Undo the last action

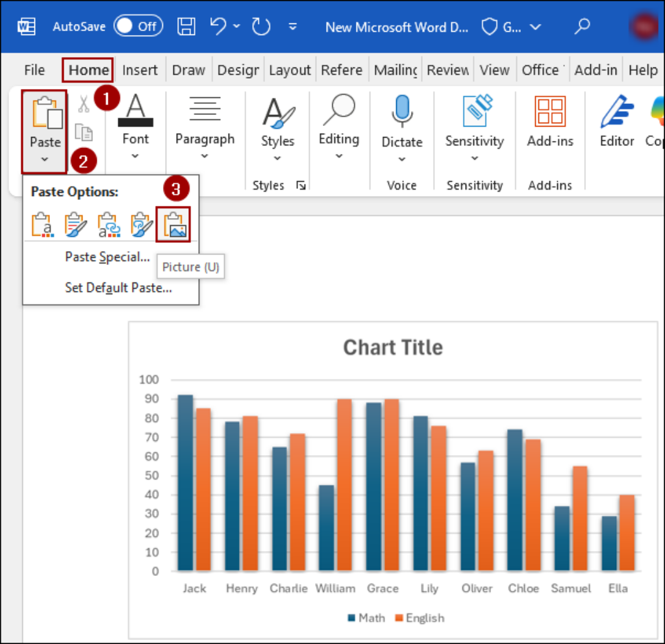(x=218, y=26)
